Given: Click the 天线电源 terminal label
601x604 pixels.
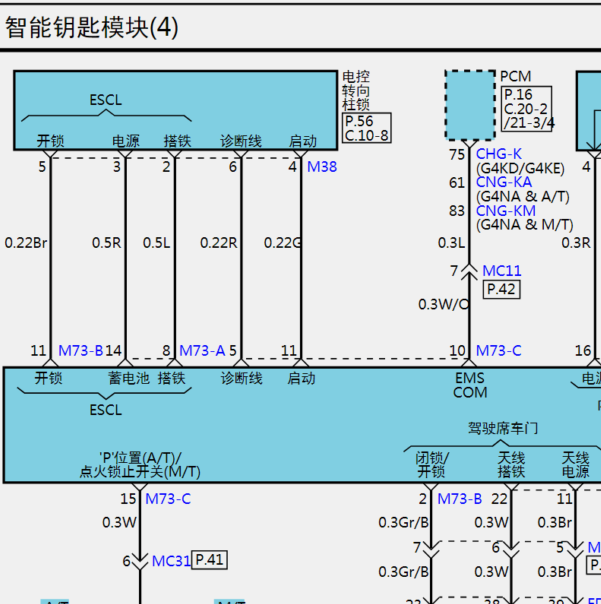Looking at the screenshot, I should point(576,465).
